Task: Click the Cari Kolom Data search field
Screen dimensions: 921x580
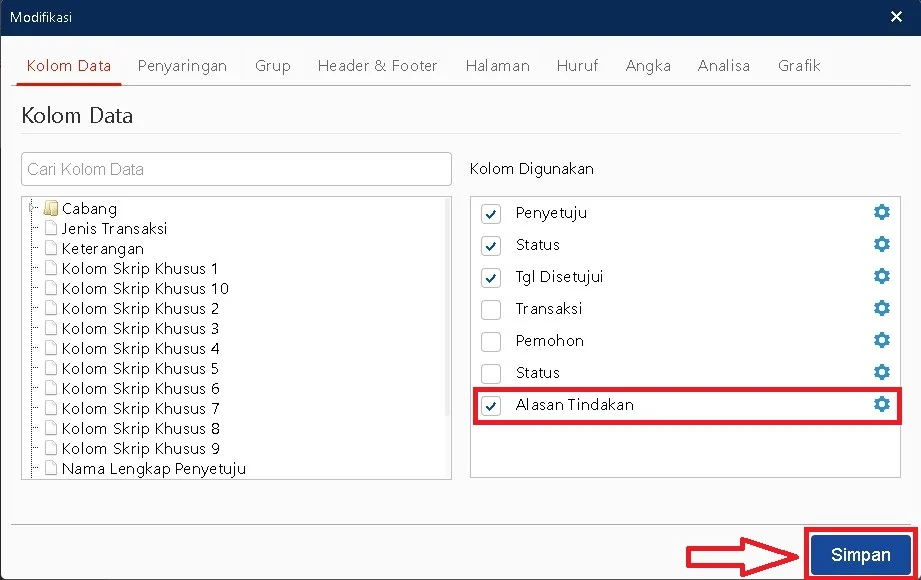Action: pyautogui.click(x=236, y=169)
